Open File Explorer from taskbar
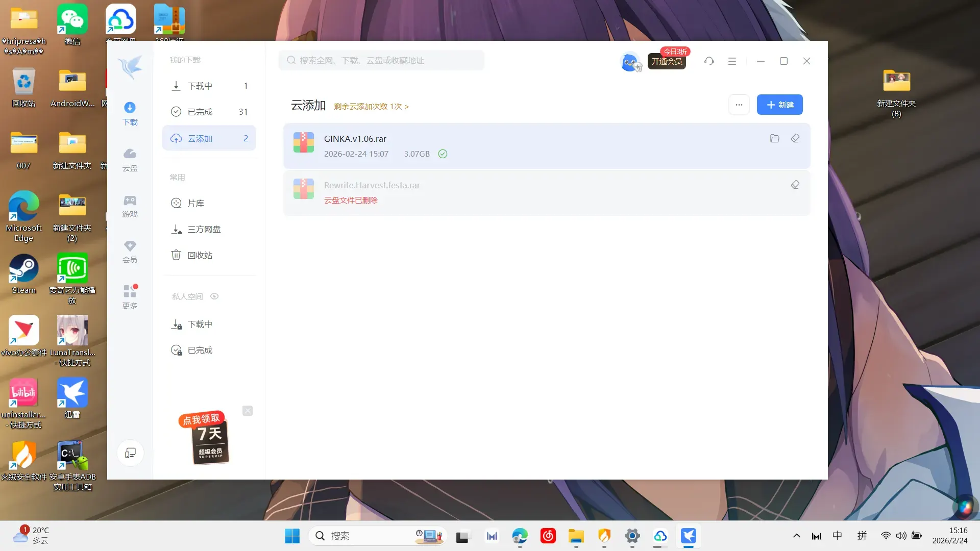The height and width of the screenshot is (551, 980). tap(576, 536)
